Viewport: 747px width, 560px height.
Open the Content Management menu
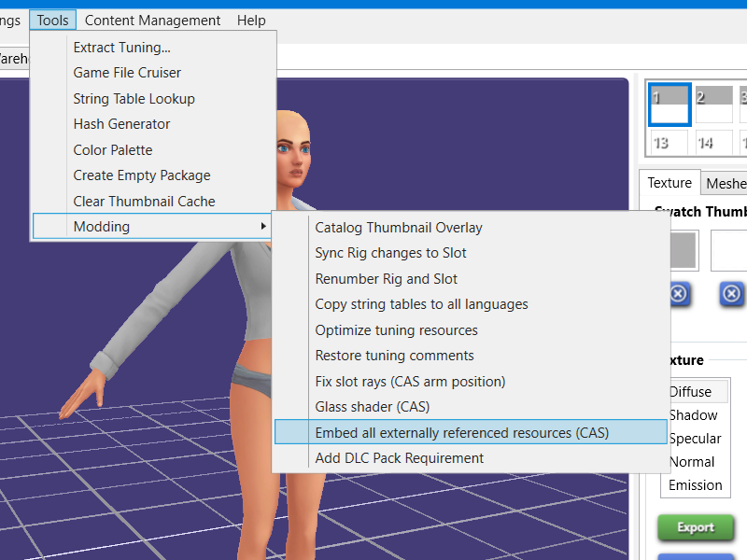pyautogui.click(x=152, y=21)
